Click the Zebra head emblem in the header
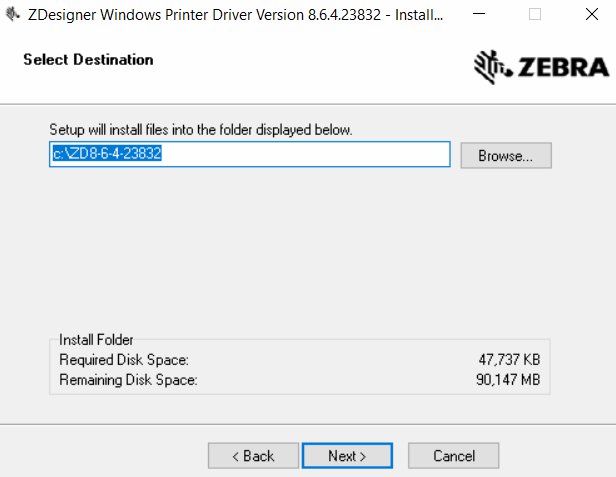 pos(490,66)
